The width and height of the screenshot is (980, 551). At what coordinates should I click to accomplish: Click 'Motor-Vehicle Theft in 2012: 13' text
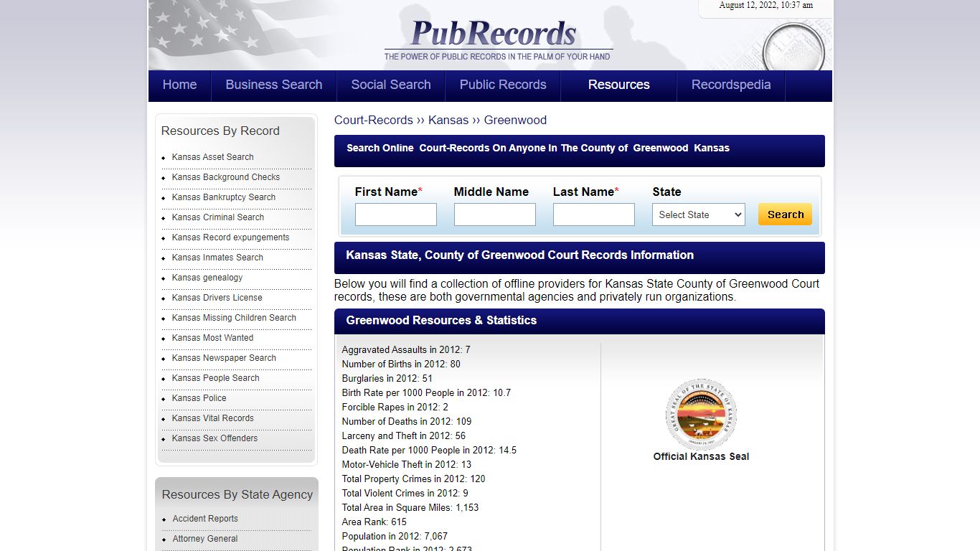coord(407,465)
